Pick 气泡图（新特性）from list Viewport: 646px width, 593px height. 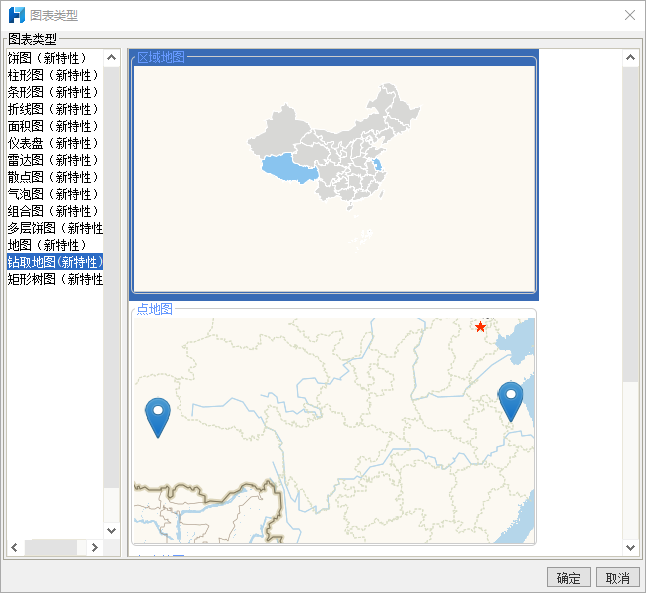(x=55, y=194)
